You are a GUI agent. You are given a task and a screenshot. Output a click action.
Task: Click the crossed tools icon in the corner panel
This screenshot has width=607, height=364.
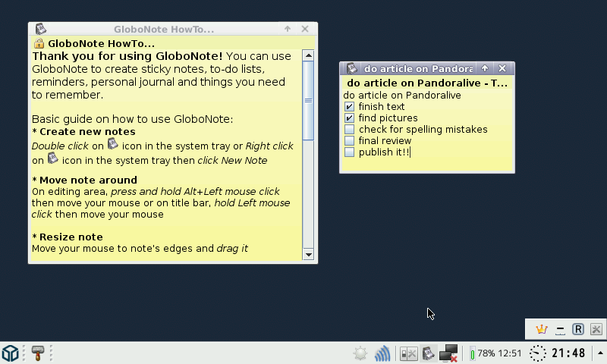[x=596, y=329]
